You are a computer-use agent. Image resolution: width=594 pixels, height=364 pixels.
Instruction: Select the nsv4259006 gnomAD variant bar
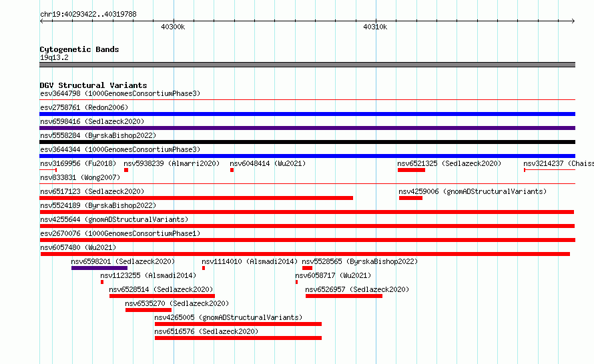point(410,198)
